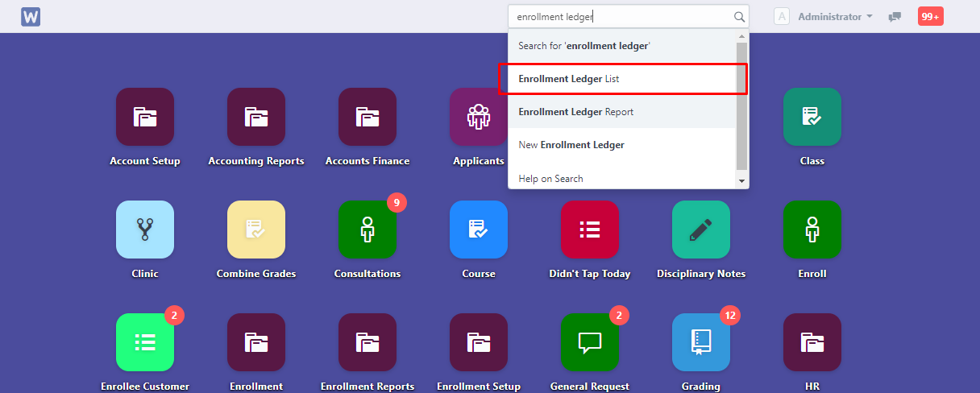
Task: Open the Enrollment Setup module icon
Action: coord(479,342)
